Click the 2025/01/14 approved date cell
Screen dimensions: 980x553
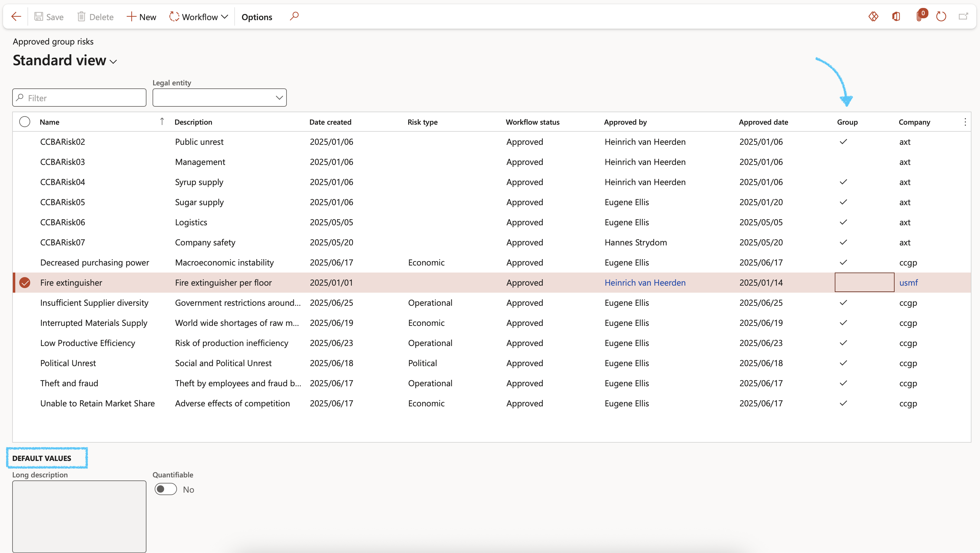tap(761, 282)
